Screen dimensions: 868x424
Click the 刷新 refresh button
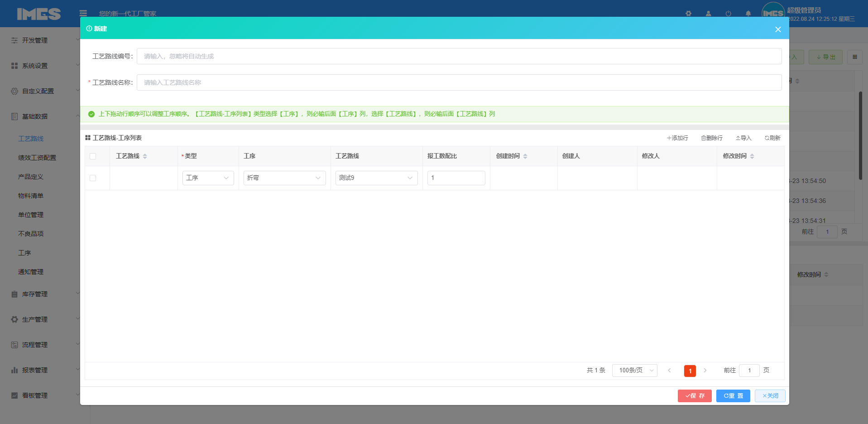[x=772, y=138]
